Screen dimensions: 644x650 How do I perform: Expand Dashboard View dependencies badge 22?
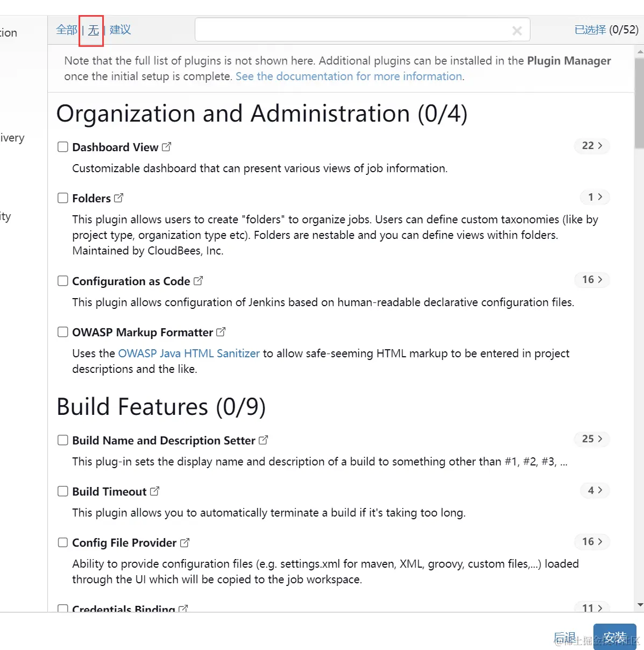592,146
